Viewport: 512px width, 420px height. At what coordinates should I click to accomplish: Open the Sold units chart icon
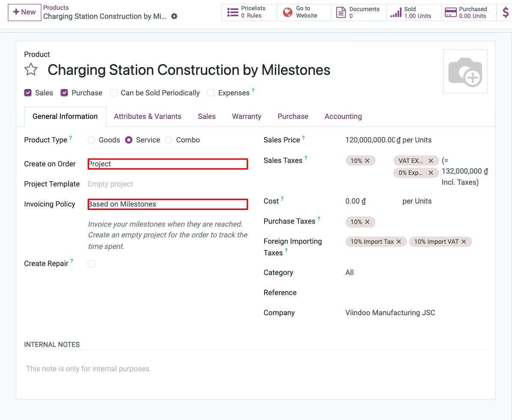396,12
